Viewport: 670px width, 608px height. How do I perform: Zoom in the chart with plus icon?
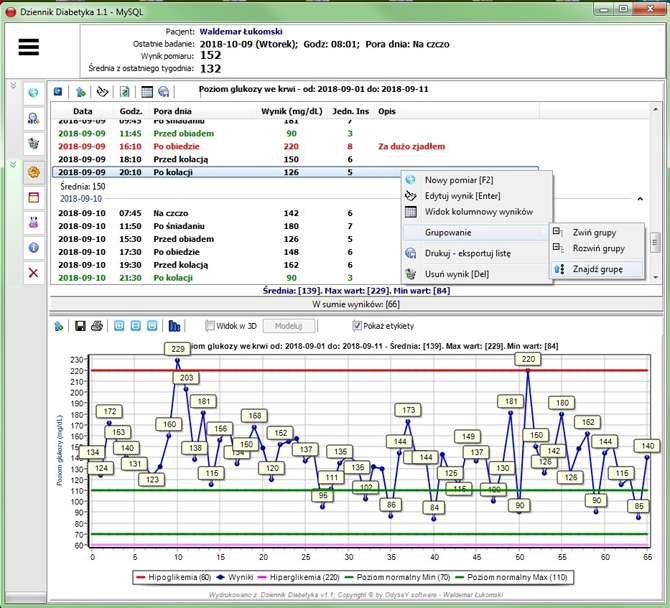coord(119,326)
